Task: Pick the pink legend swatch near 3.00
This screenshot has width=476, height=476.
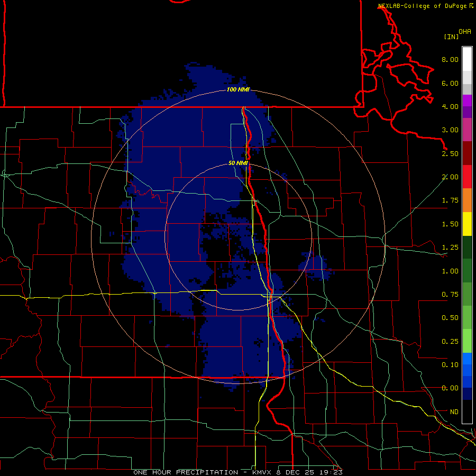Action: tap(467, 130)
